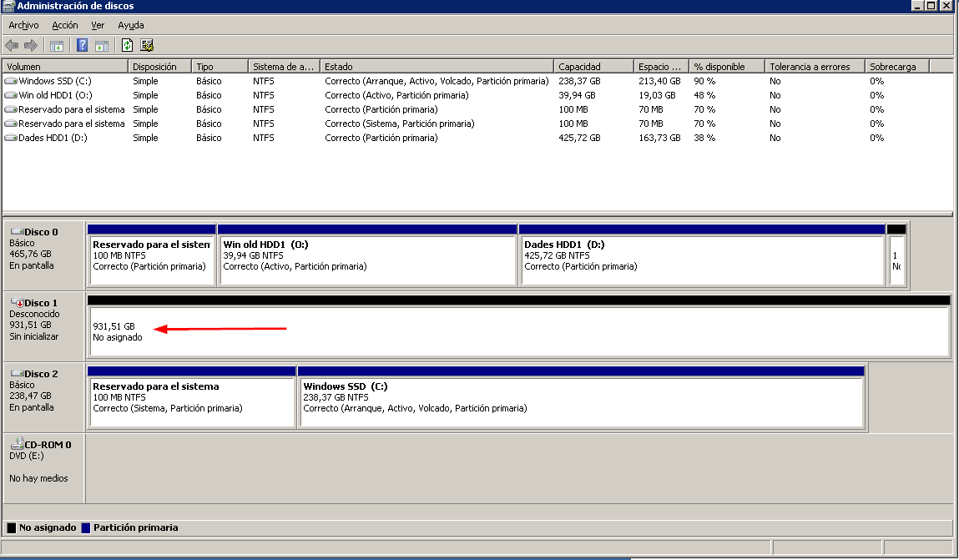Click the No asignado legend text
Screen dimensions: 959x560
tap(48, 527)
